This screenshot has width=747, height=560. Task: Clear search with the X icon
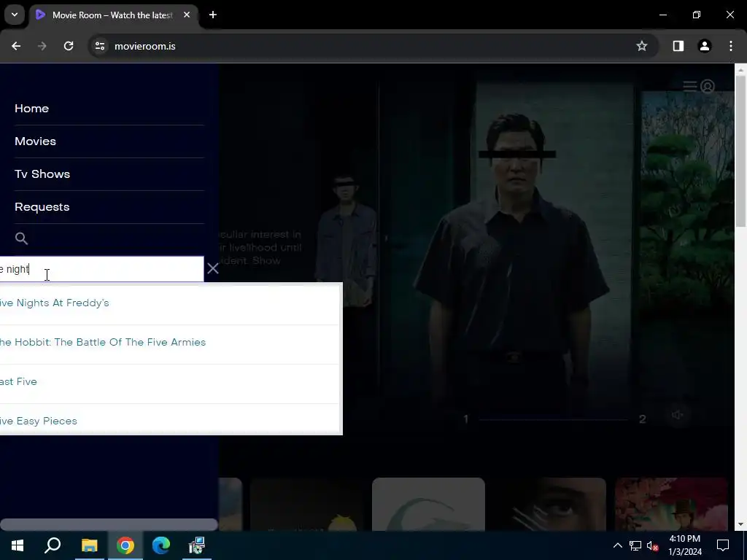[x=213, y=269]
